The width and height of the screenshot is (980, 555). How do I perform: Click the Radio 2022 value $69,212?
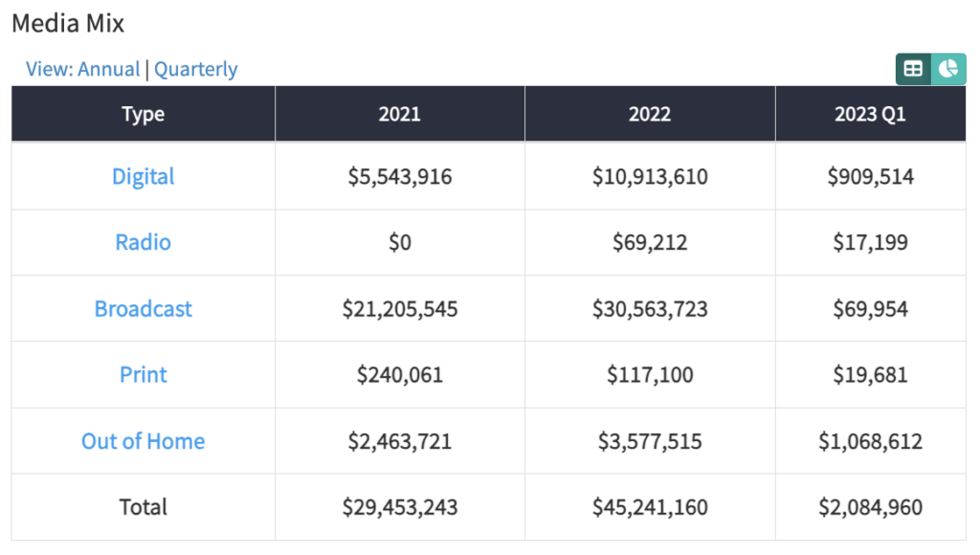tap(650, 242)
